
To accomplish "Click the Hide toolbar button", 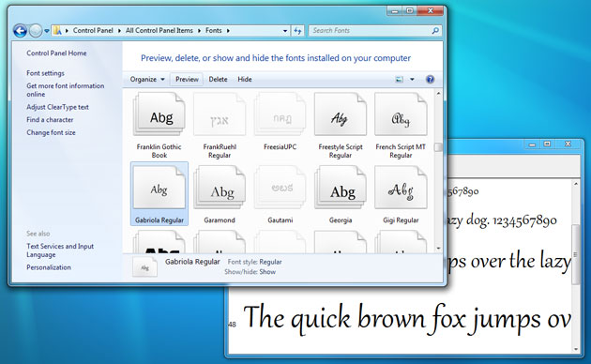I will click(x=245, y=79).
